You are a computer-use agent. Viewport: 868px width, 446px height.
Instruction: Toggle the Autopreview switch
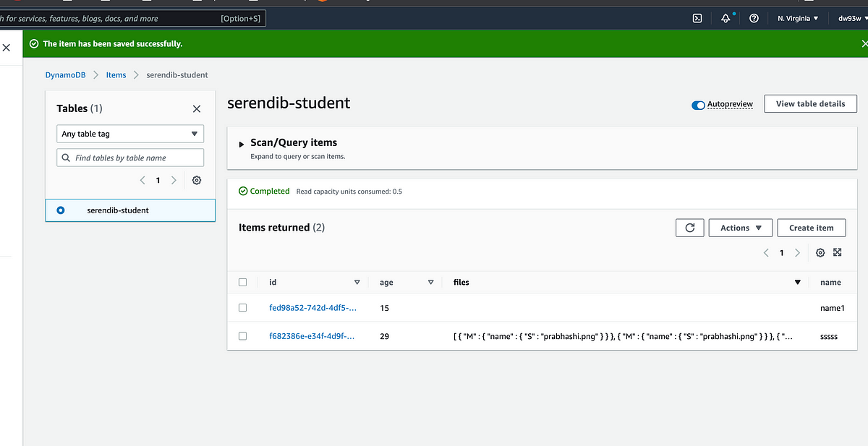(x=698, y=105)
